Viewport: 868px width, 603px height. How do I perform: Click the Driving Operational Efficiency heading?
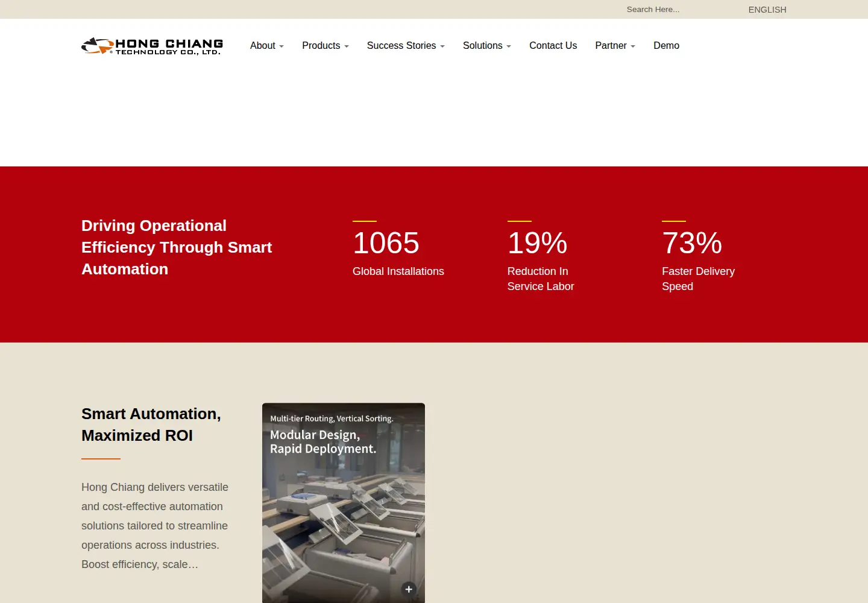[x=177, y=247]
